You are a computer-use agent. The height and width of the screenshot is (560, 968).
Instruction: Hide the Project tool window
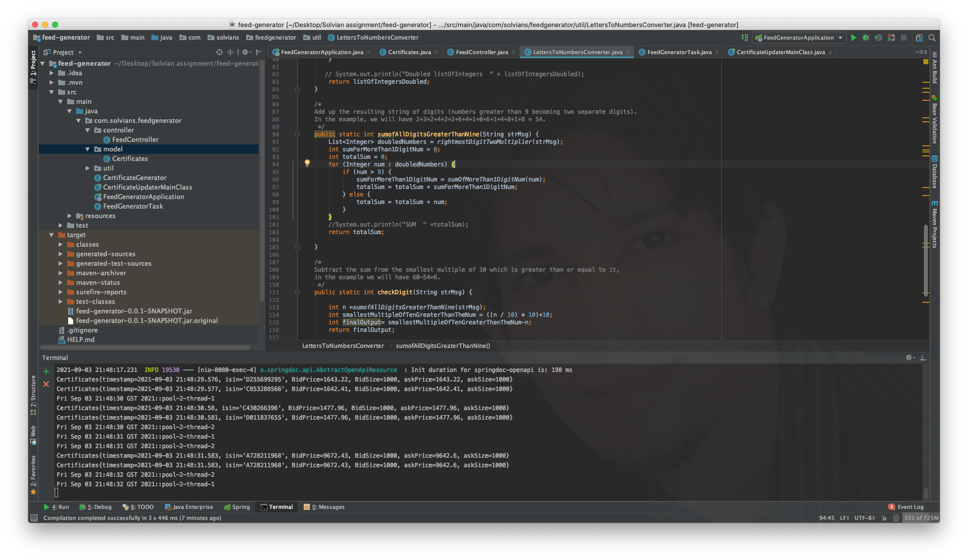[x=259, y=52]
